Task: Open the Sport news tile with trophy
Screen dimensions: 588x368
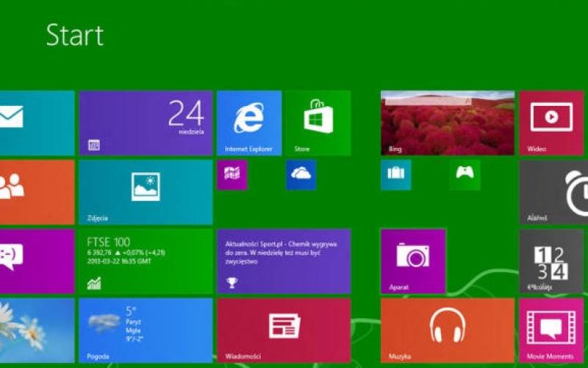Action: click(x=284, y=261)
